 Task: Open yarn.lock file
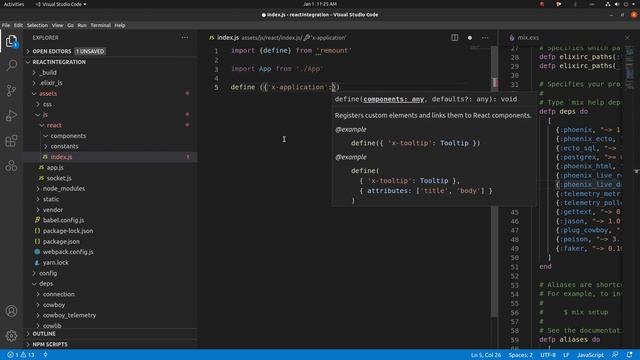pos(56,262)
